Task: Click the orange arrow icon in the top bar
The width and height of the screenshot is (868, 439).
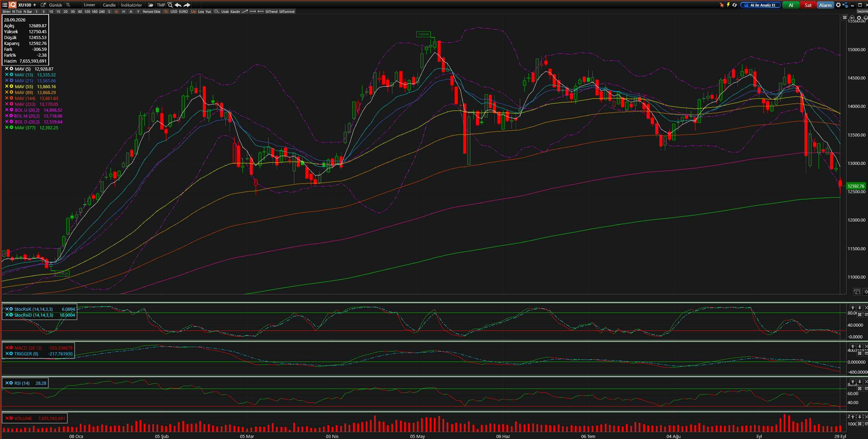Action: [x=721, y=5]
